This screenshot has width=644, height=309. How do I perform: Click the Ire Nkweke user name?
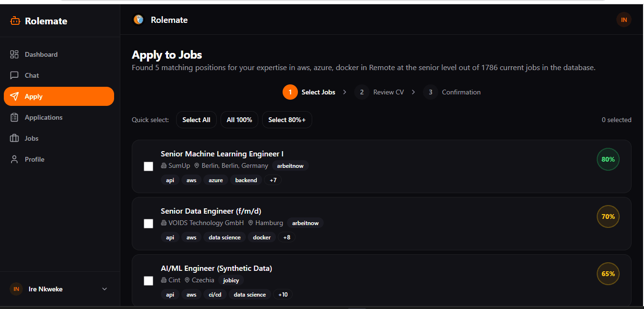[45, 289]
